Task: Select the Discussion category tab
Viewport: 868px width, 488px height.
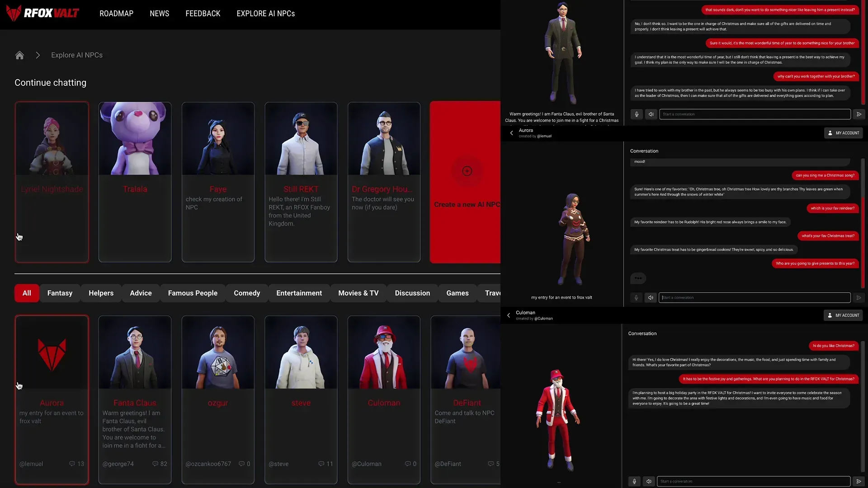Action: coord(412,293)
